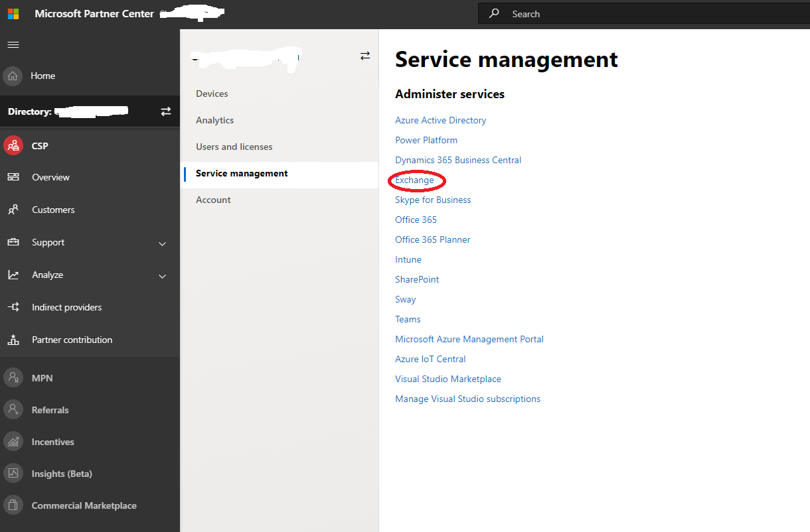Open the Account section

[213, 200]
